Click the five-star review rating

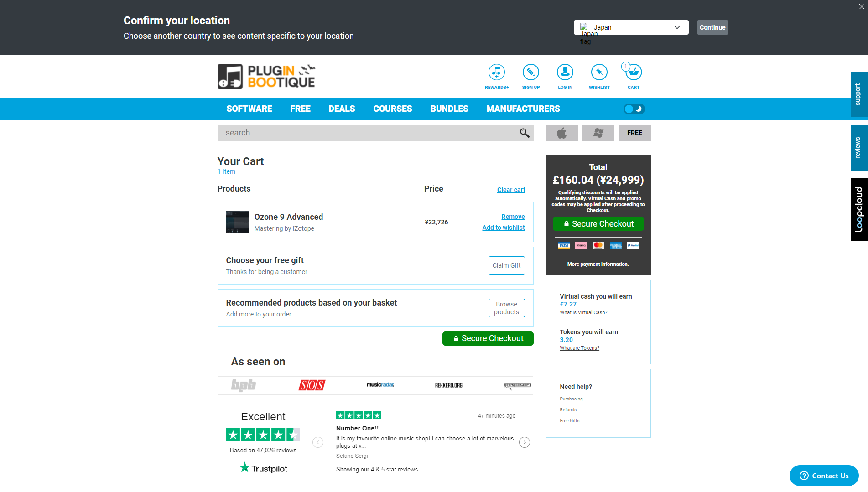359,415
